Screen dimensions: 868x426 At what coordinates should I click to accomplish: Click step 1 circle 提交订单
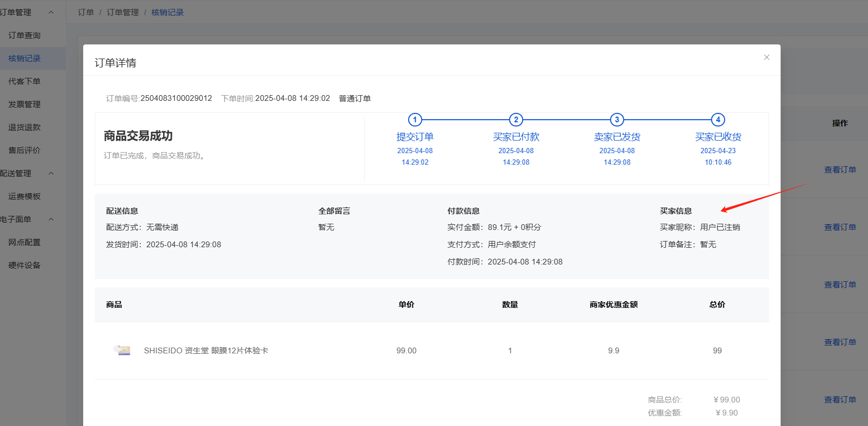pyautogui.click(x=415, y=120)
